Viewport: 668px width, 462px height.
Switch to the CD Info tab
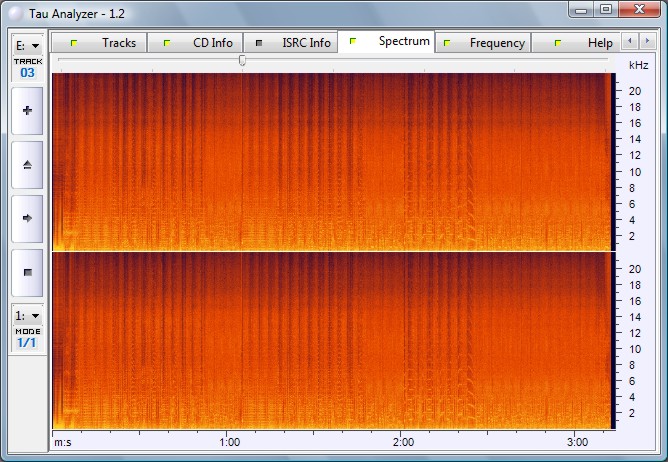click(x=212, y=43)
